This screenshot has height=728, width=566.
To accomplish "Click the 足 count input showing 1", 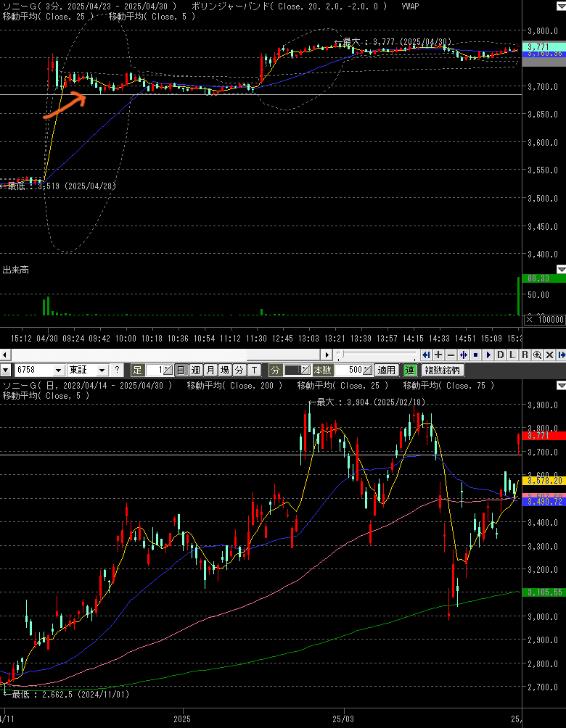I will [155, 370].
